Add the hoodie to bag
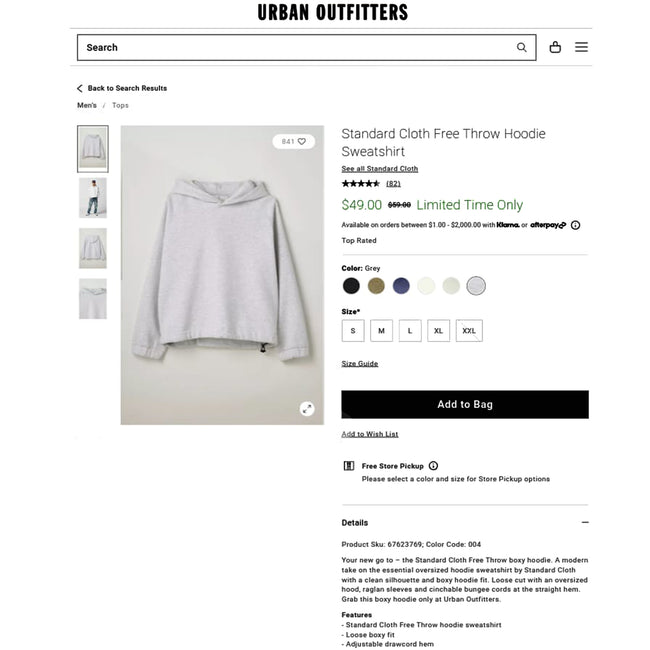Screen dimensions: 650x650 465,404
